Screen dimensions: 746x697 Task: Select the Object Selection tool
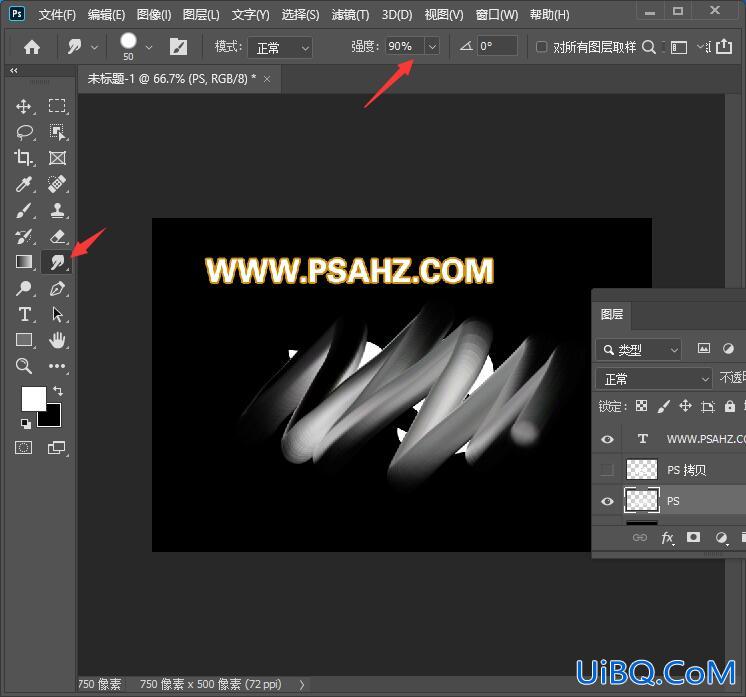coord(57,132)
